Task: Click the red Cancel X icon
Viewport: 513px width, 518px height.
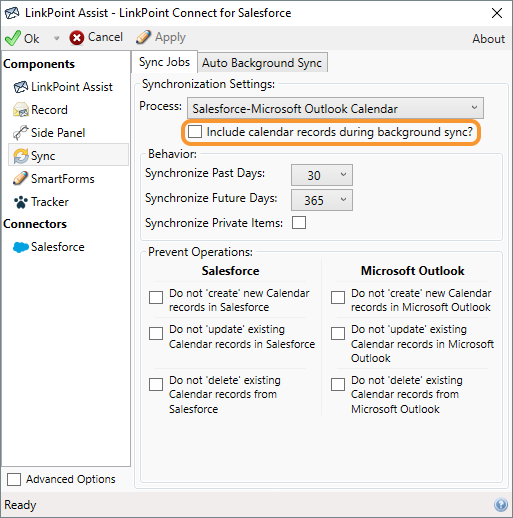Action: pyautogui.click(x=77, y=38)
